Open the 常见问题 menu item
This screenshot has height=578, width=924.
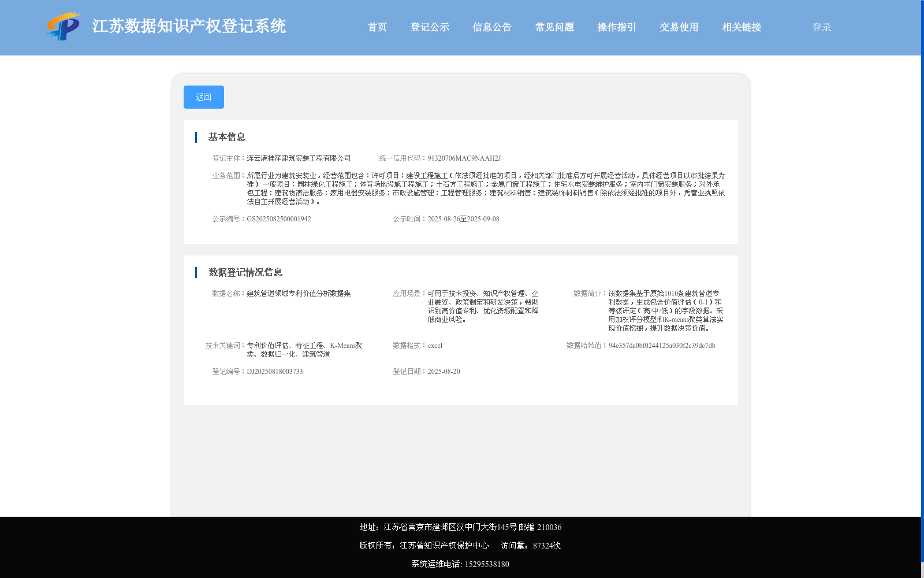pos(554,27)
